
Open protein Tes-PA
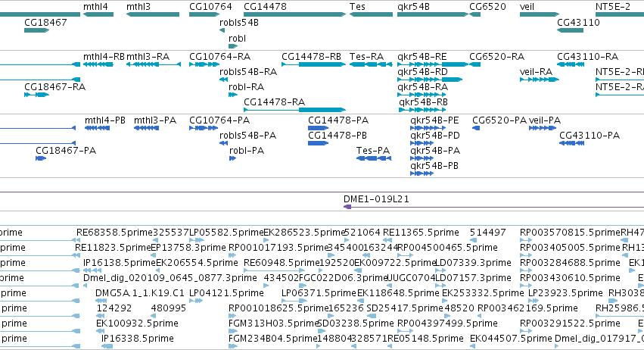click(x=373, y=151)
